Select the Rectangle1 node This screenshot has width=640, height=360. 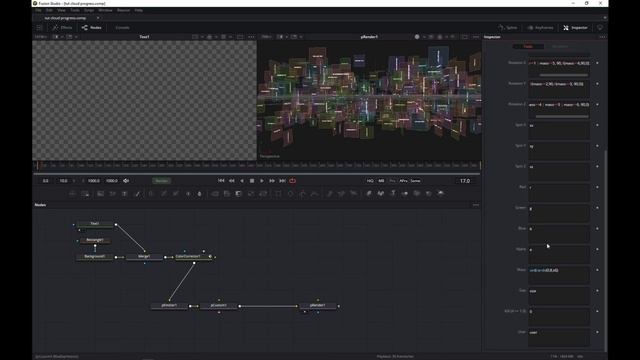pos(95,240)
